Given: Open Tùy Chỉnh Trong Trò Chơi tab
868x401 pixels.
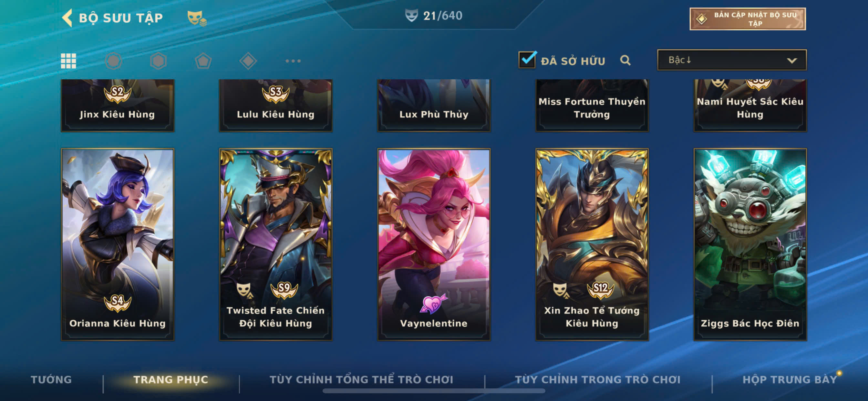Looking at the screenshot, I should pyautogui.click(x=597, y=379).
